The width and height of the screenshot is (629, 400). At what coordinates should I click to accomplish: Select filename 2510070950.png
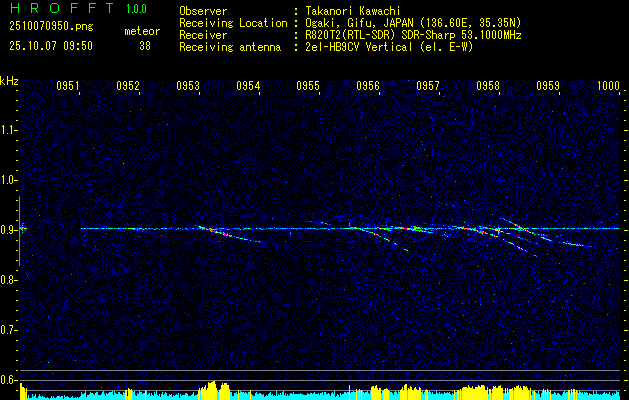pyautogui.click(x=51, y=27)
